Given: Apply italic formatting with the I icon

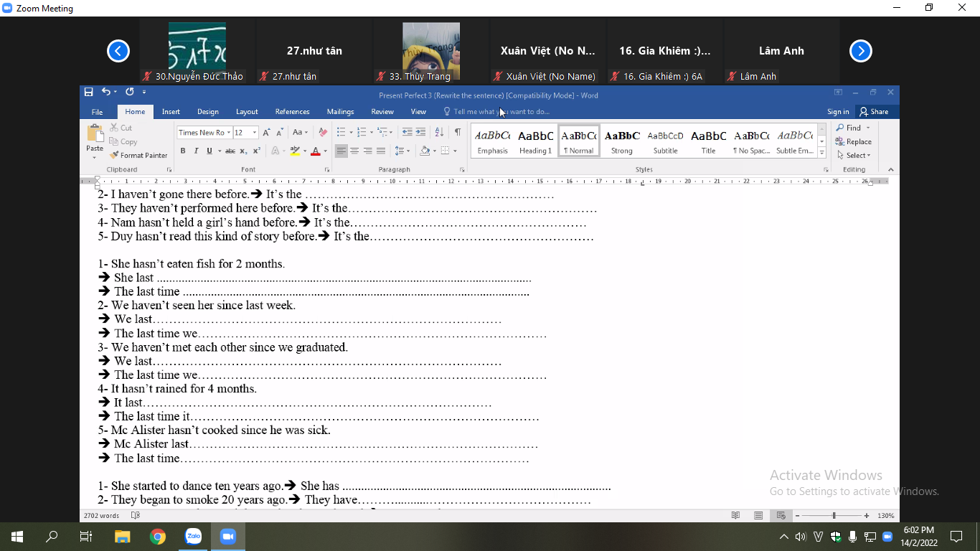Looking at the screenshot, I should tap(196, 151).
